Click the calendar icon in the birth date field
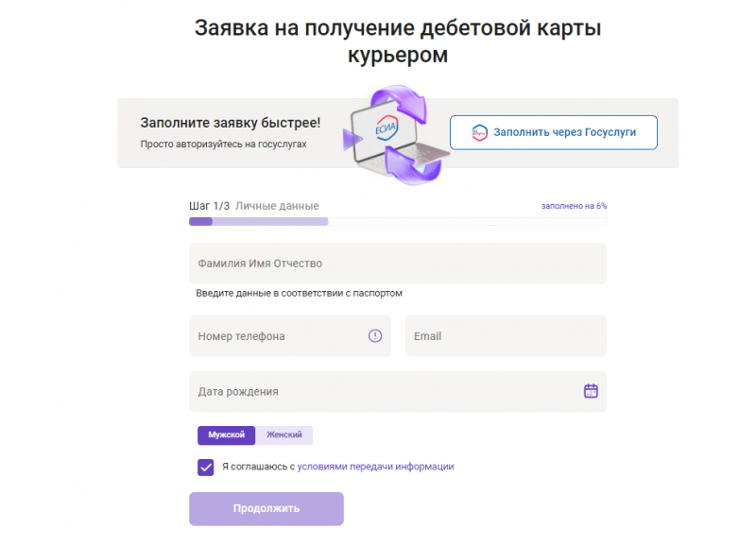 tap(592, 390)
